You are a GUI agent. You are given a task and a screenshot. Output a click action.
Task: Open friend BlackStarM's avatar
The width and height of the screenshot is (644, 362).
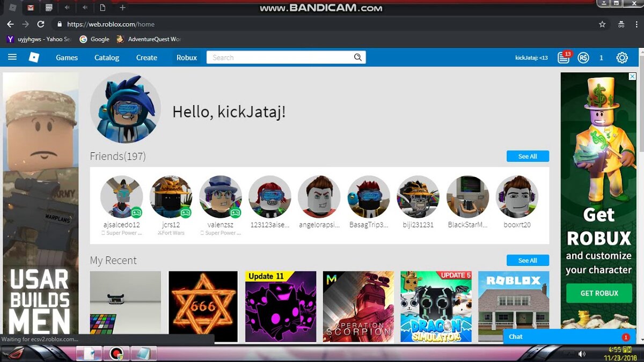(x=467, y=197)
